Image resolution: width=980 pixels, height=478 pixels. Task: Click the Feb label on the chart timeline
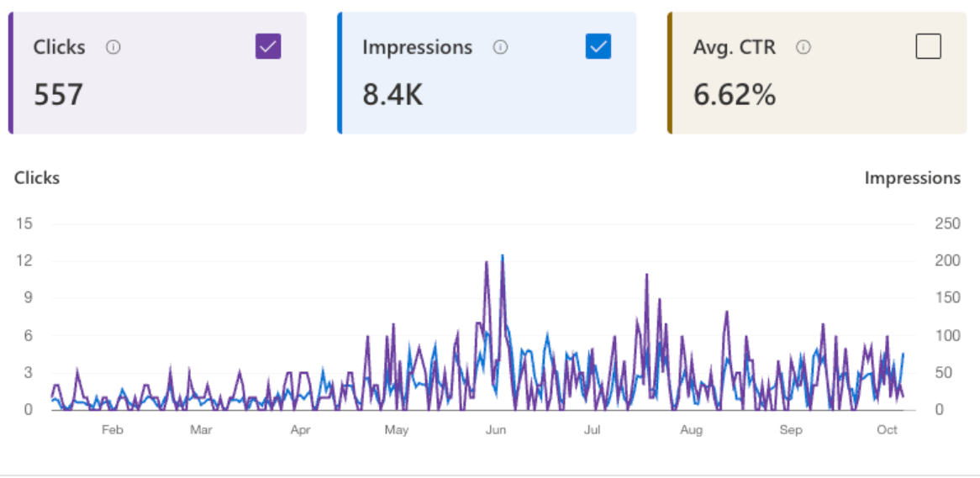[x=112, y=430]
